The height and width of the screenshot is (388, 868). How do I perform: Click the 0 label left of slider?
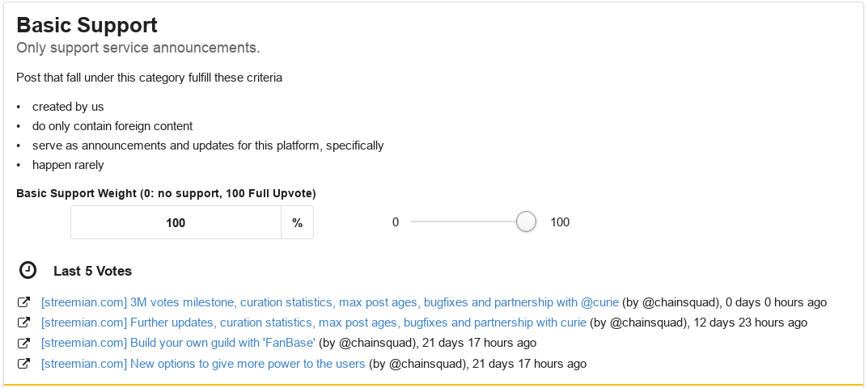396,222
